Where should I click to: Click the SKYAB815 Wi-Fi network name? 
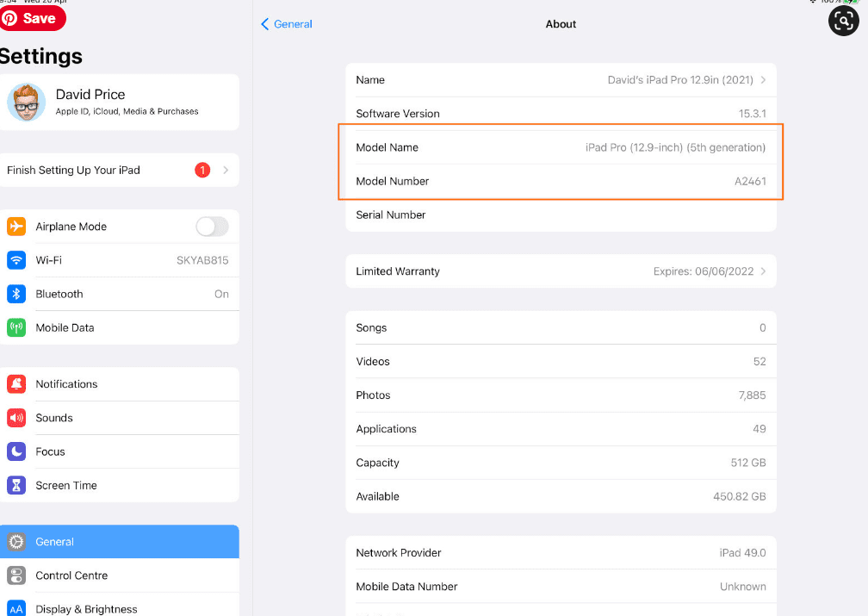pyautogui.click(x=202, y=260)
